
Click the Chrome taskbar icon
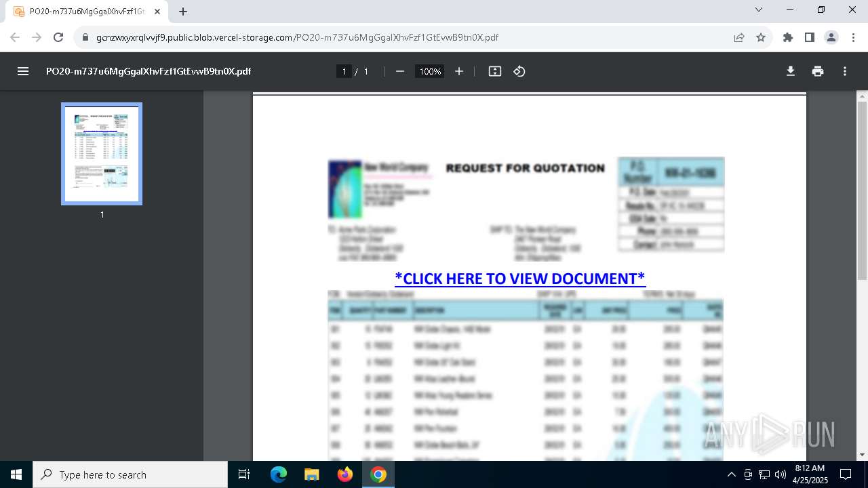coord(378,474)
